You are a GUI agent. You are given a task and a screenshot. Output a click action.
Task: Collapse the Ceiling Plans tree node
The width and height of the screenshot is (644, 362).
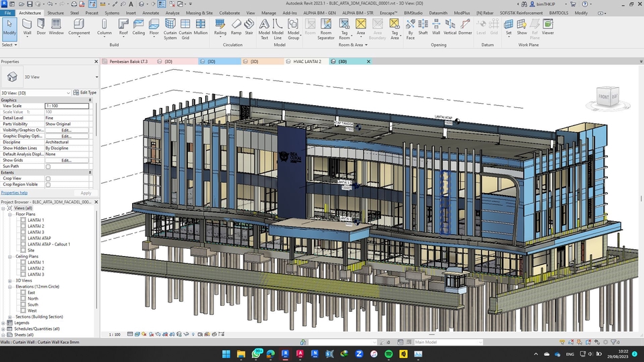pos(10,257)
